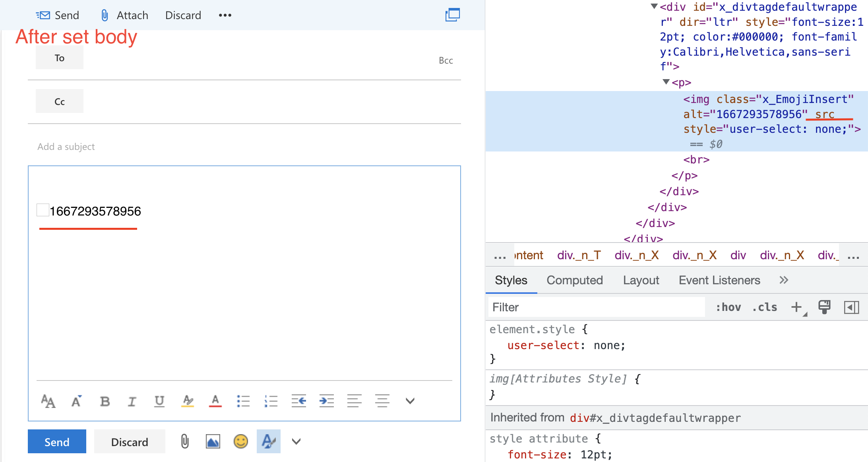Toggle :hov pseudo-class panel in DevTools
Screen dimensions: 868x462
728,307
